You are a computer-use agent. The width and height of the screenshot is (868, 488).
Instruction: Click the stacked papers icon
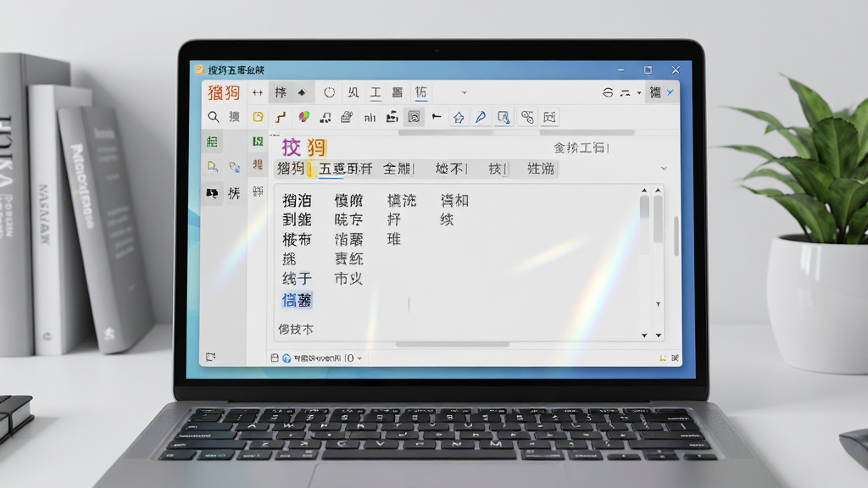[347, 117]
